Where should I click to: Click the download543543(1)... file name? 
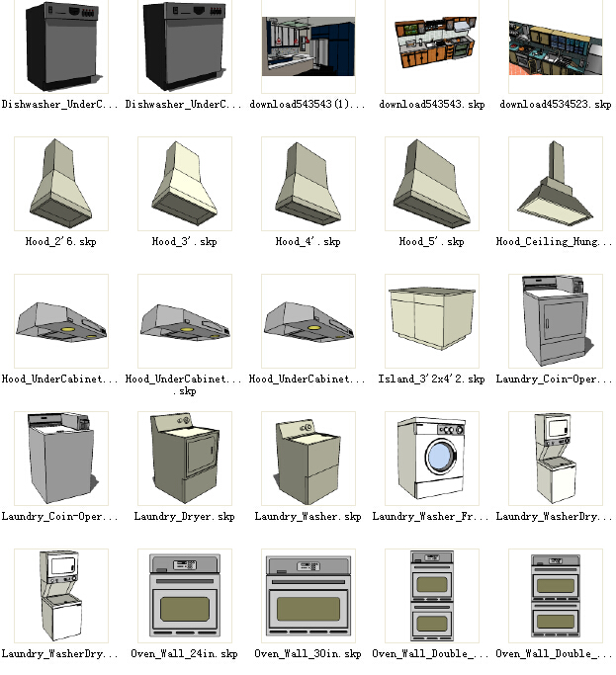308,104
